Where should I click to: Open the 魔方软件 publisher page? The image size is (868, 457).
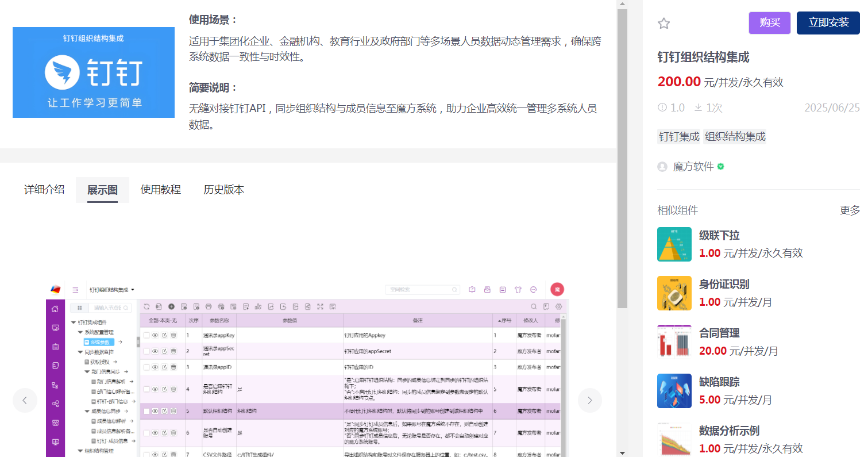pyautogui.click(x=693, y=167)
